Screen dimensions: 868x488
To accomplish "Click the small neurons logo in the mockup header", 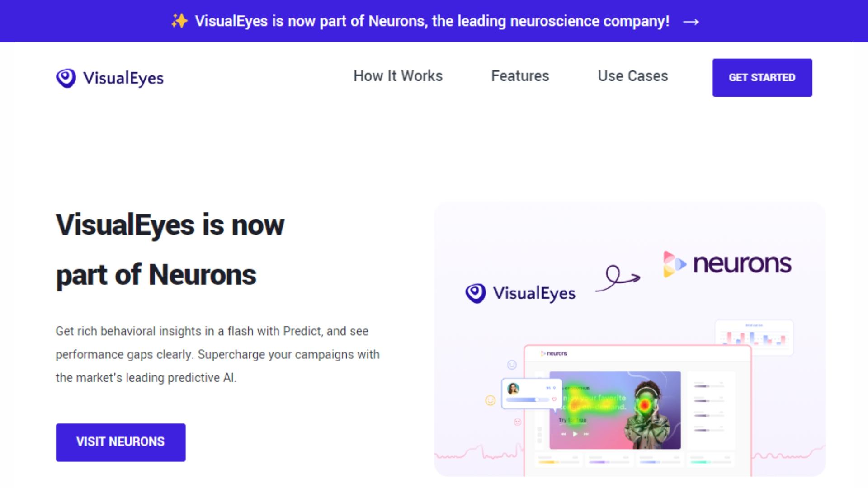I will click(x=554, y=353).
